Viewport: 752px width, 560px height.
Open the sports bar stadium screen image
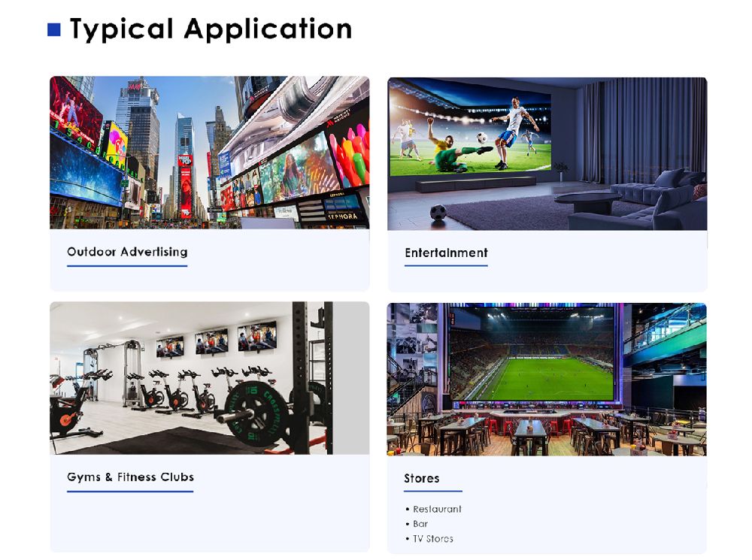[547, 379]
